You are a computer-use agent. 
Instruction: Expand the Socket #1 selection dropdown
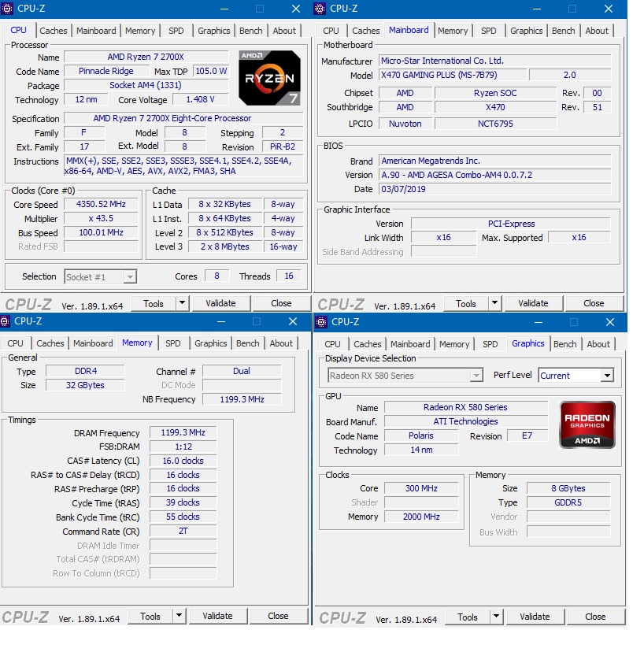(130, 277)
